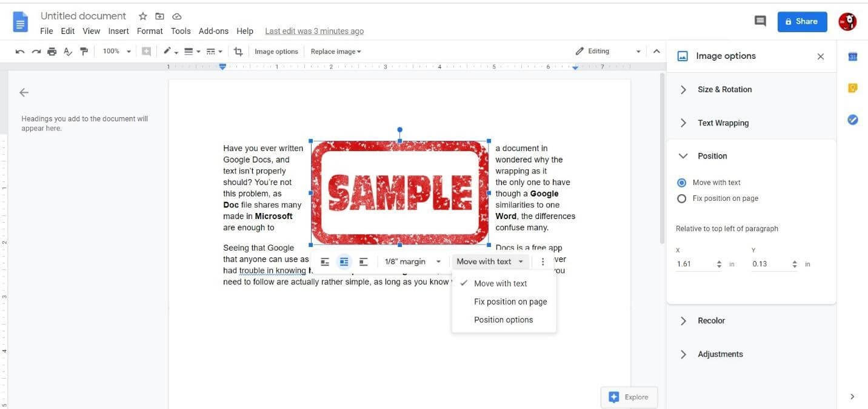
Task: Close the document outline with the back arrow
Action: coord(24,92)
